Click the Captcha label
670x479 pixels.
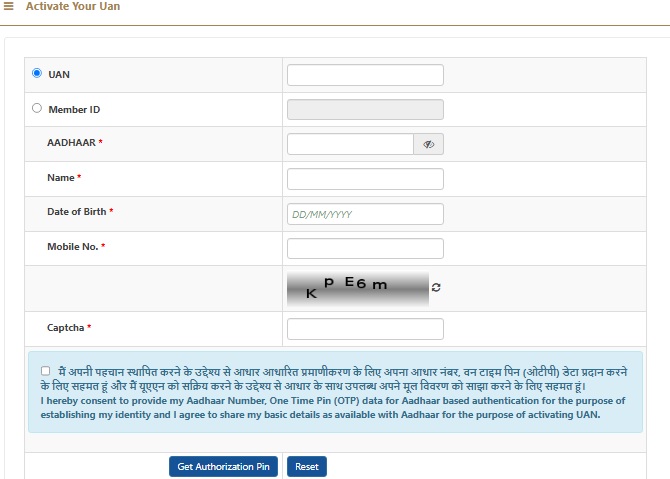click(65, 328)
